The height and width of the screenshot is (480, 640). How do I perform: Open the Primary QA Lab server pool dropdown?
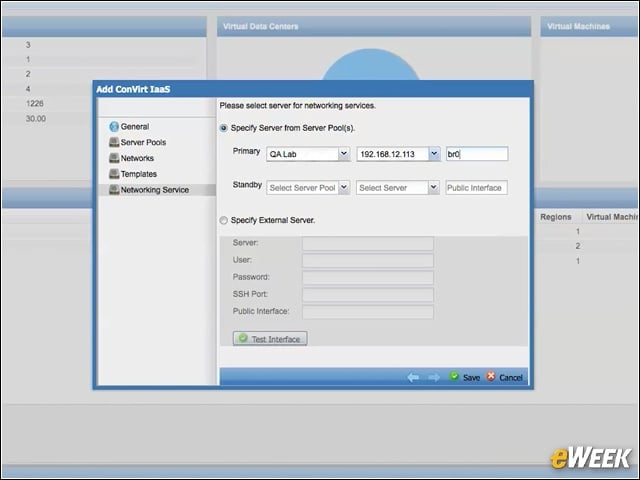click(x=344, y=154)
